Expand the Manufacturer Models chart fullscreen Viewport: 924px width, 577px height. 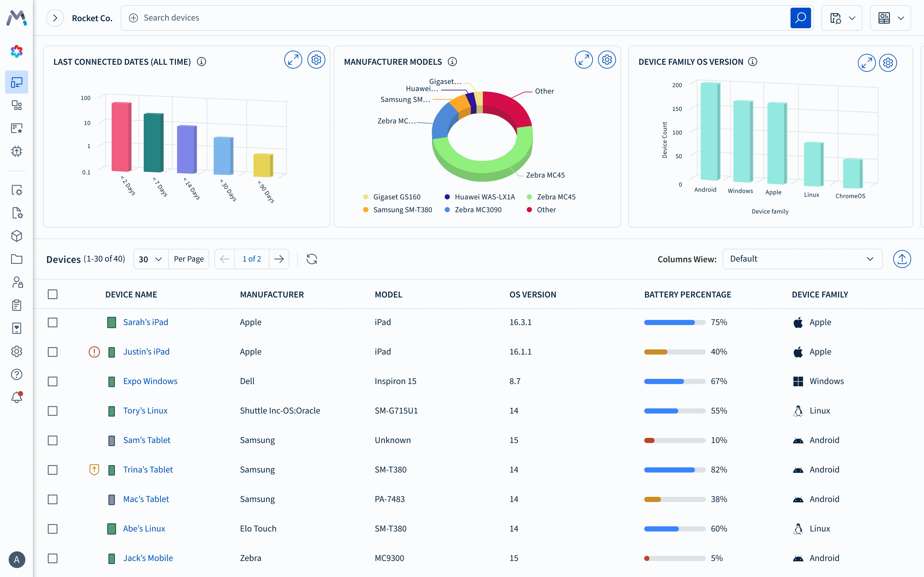[583, 60]
